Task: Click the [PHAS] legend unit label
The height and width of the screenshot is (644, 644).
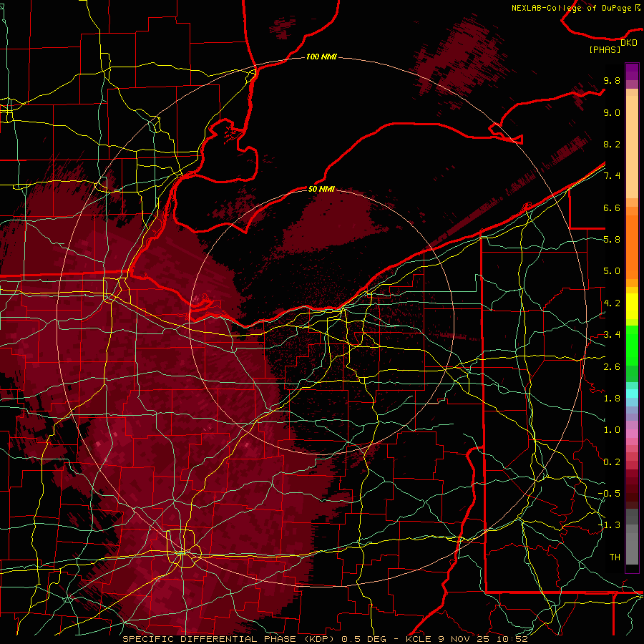Action: tap(605, 49)
